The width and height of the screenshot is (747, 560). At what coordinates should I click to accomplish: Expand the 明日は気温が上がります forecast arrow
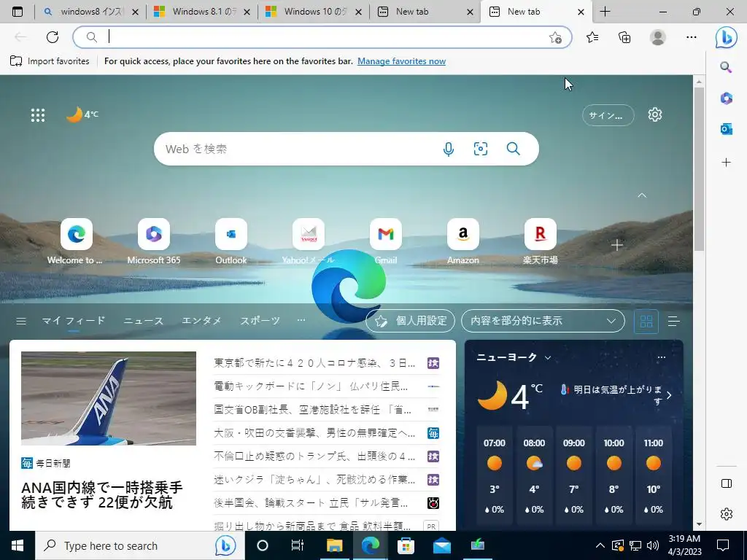pos(670,395)
